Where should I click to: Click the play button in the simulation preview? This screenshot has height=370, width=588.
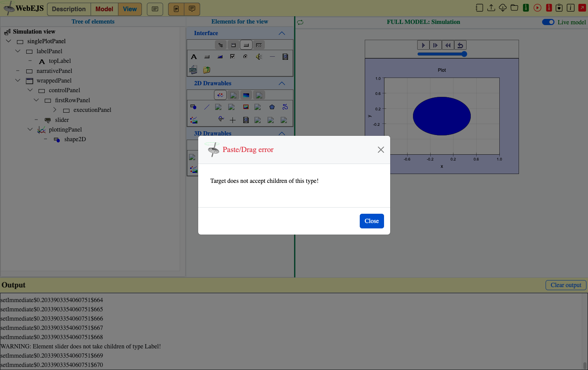coord(423,45)
